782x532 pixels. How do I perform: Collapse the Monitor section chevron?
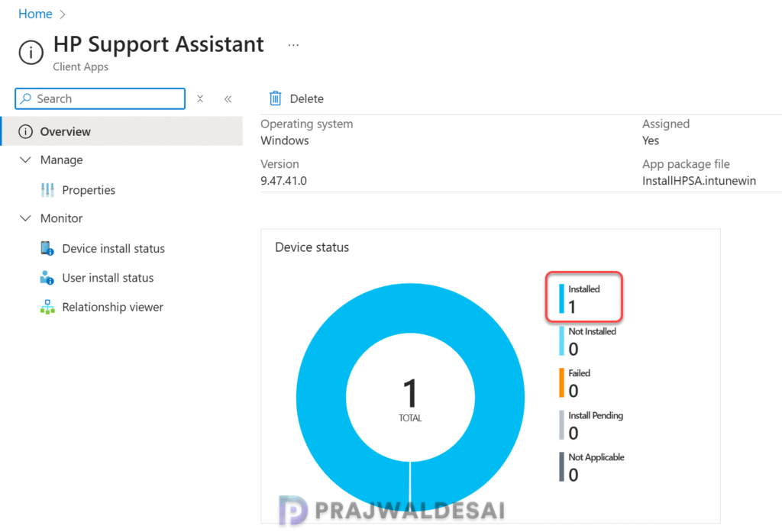click(25, 218)
